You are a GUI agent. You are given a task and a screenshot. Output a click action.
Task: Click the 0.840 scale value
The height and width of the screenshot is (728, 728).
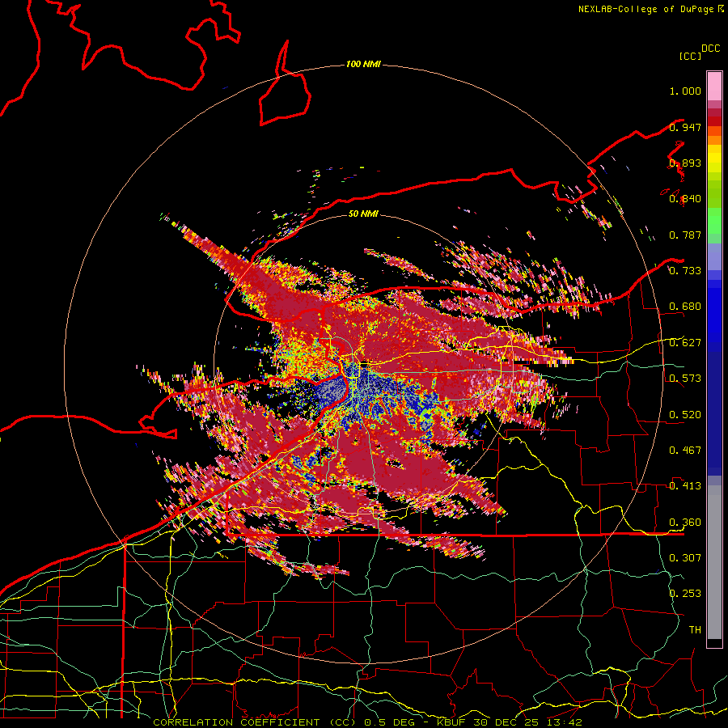click(685, 199)
